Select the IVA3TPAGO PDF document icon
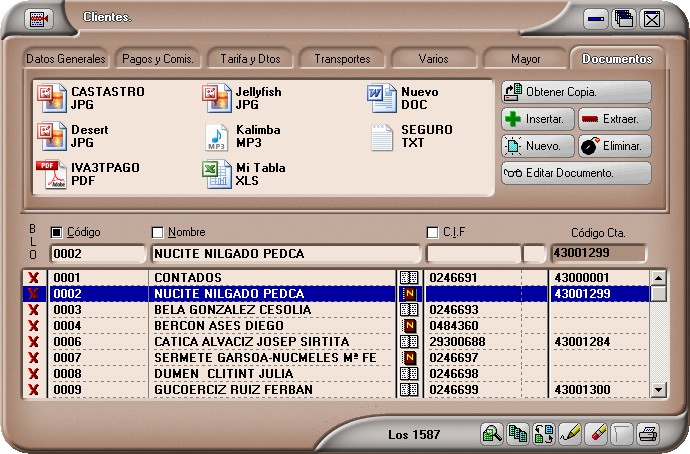This screenshot has height=454, width=690. [51, 174]
